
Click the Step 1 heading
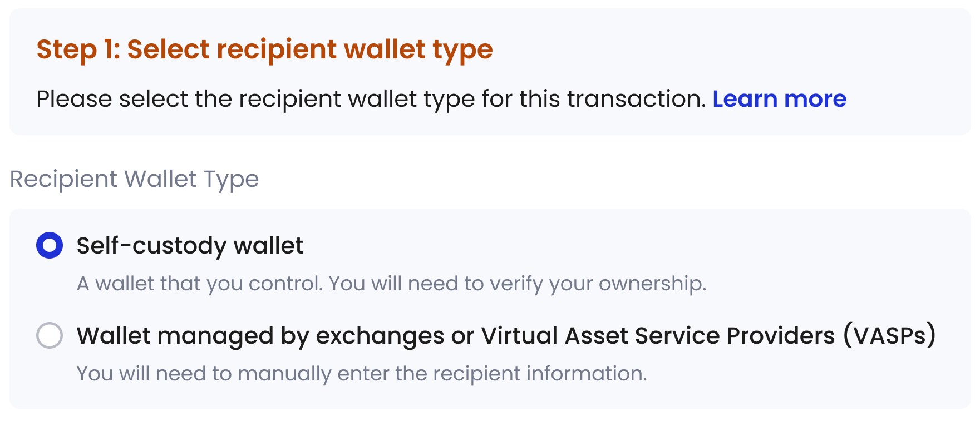(264, 49)
